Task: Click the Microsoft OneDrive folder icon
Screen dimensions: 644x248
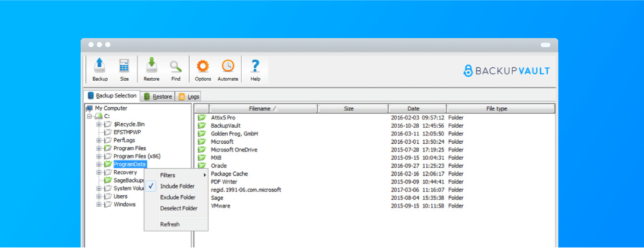Action: point(202,149)
